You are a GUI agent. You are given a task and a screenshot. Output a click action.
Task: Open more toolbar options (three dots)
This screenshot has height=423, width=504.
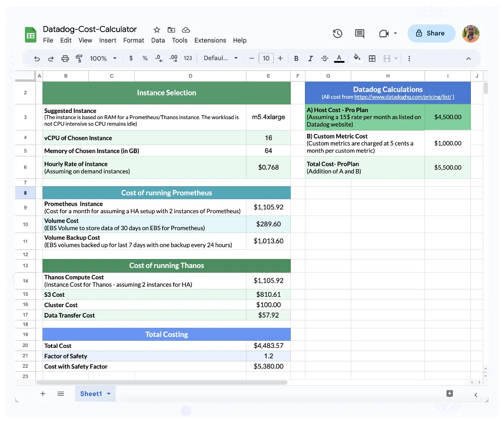click(409, 59)
